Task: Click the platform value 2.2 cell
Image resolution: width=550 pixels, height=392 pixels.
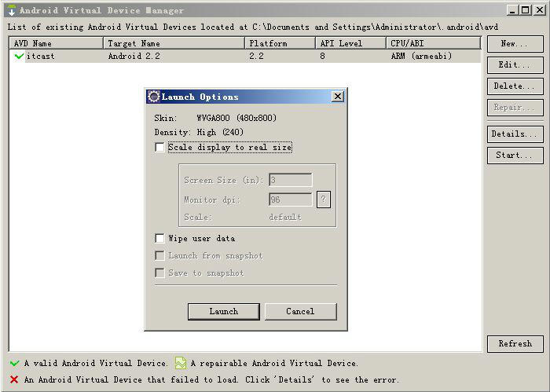Action: click(x=256, y=56)
